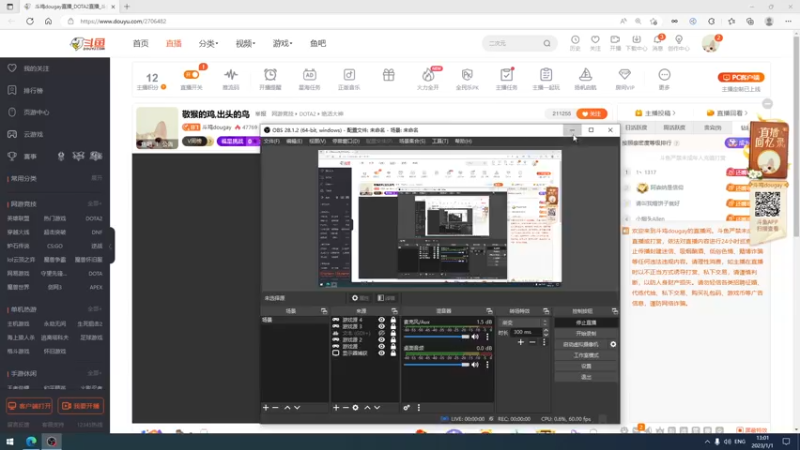Open the AD task icon in streamer toolbar

point(309,74)
